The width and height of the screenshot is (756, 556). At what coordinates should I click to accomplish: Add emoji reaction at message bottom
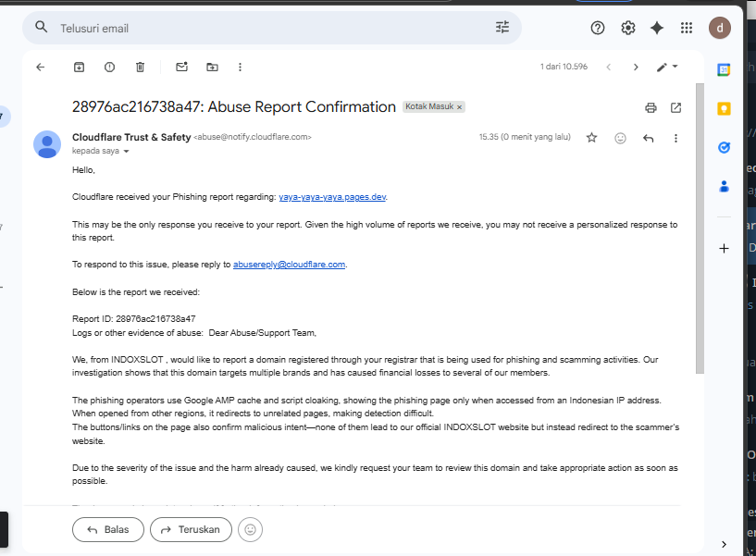250,529
